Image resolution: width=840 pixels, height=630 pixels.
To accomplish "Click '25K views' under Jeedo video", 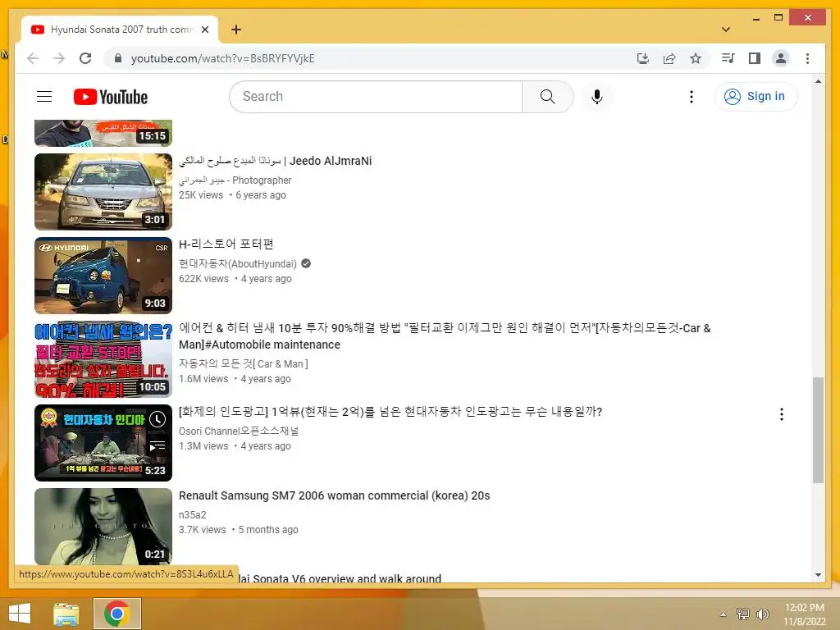I will pos(201,195).
